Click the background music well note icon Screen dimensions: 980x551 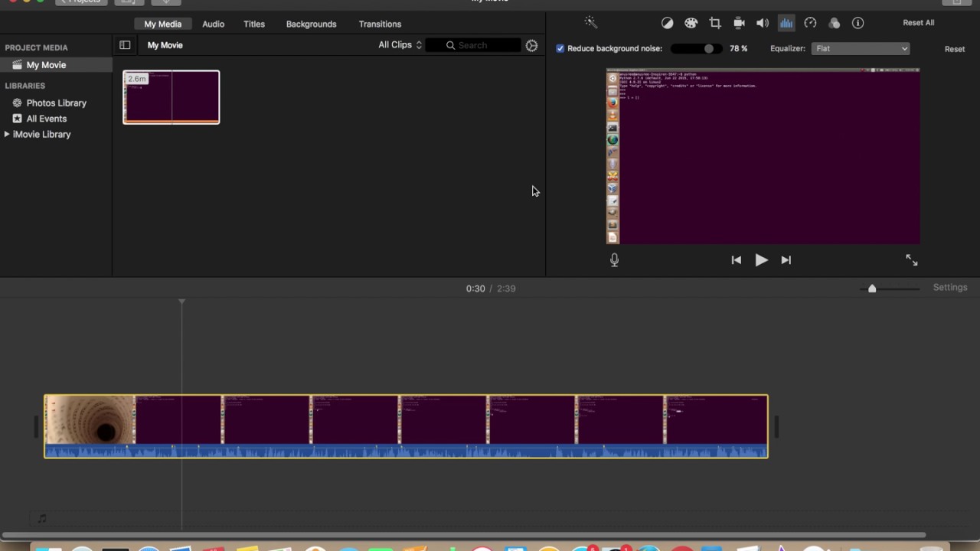pyautogui.click(x=42, y=519)
